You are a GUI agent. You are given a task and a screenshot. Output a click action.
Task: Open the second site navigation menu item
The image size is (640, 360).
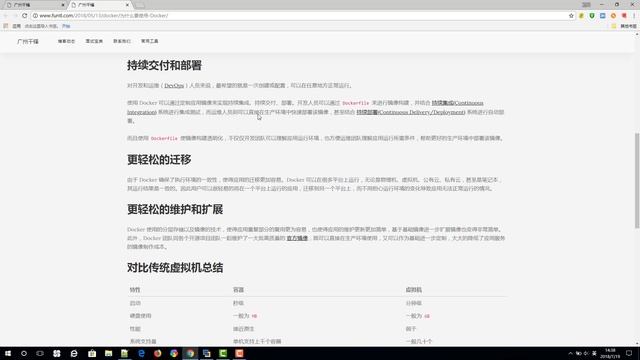pyautogui.click(x=94, y=41)
